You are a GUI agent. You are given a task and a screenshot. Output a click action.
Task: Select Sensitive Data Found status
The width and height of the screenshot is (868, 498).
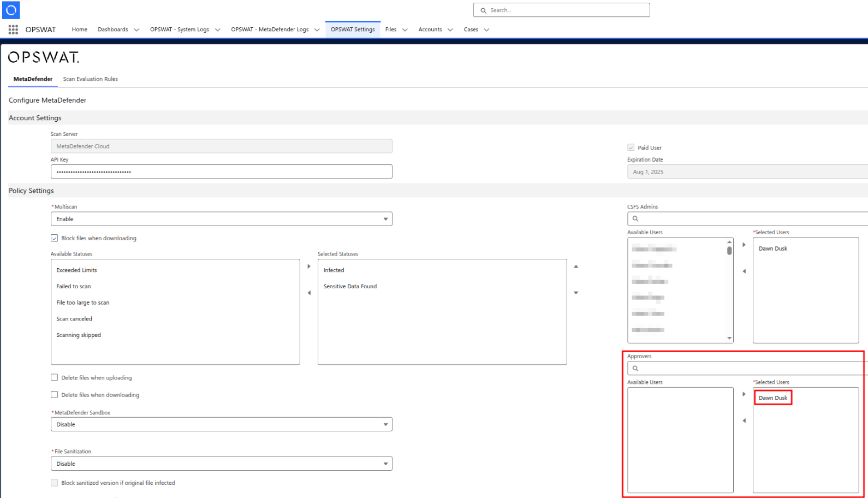point(350,286)
